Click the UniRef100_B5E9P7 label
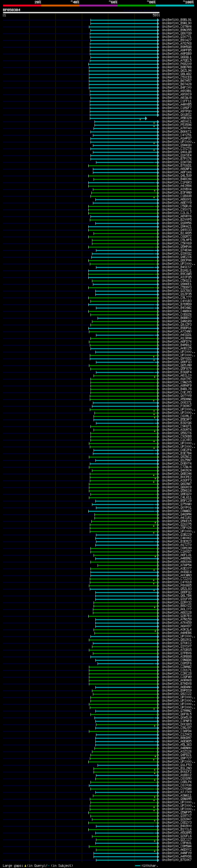 coord(176,419)
